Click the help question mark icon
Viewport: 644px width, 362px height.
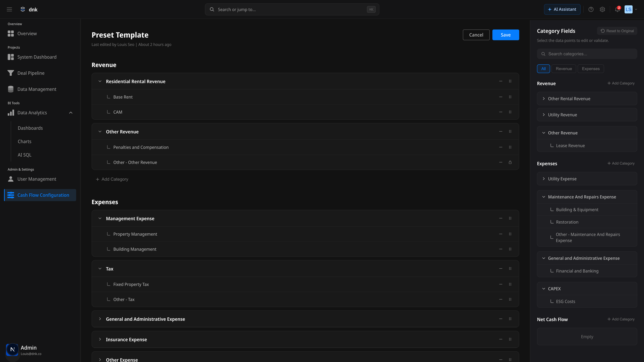[591, 10]
